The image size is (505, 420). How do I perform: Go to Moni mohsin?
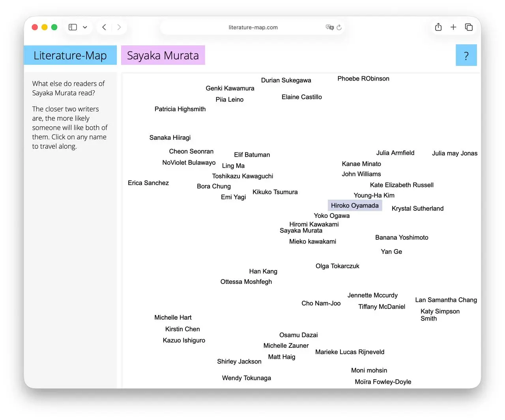coord(369,370)
